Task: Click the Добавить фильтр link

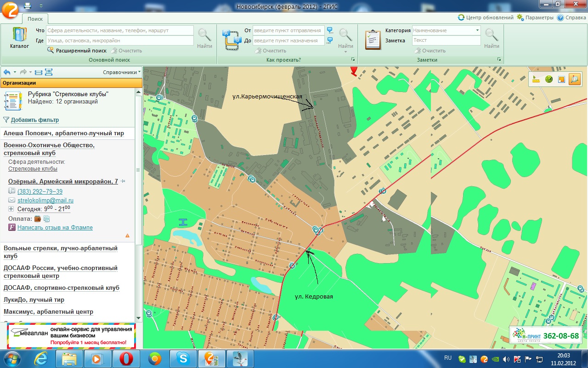Action: (34, 120)
